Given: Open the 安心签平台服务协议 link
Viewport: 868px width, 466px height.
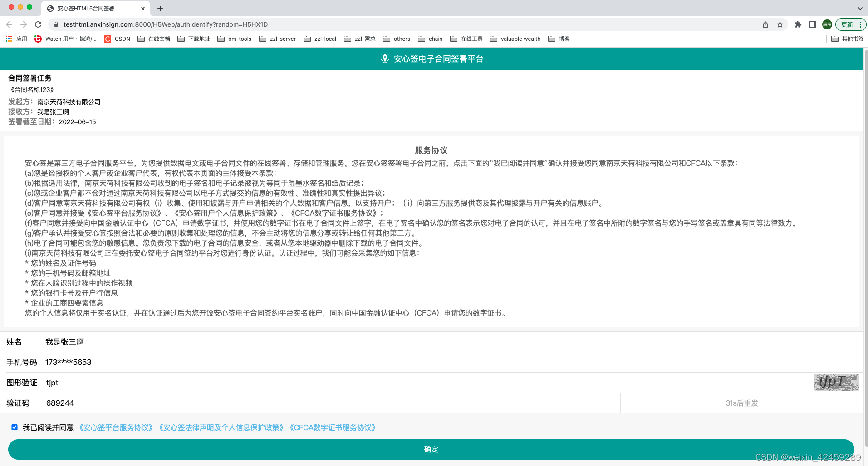Looking at the screenshot, I should [x=116, y=427].
